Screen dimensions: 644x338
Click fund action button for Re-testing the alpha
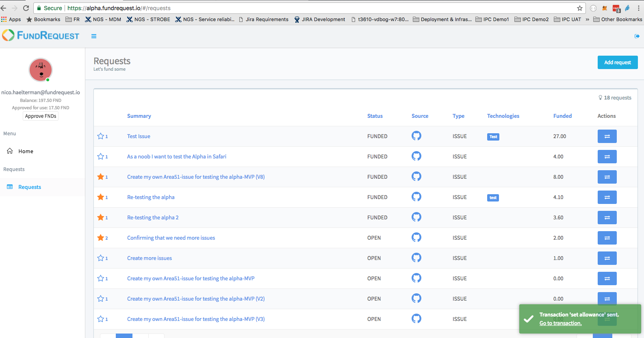607,197
